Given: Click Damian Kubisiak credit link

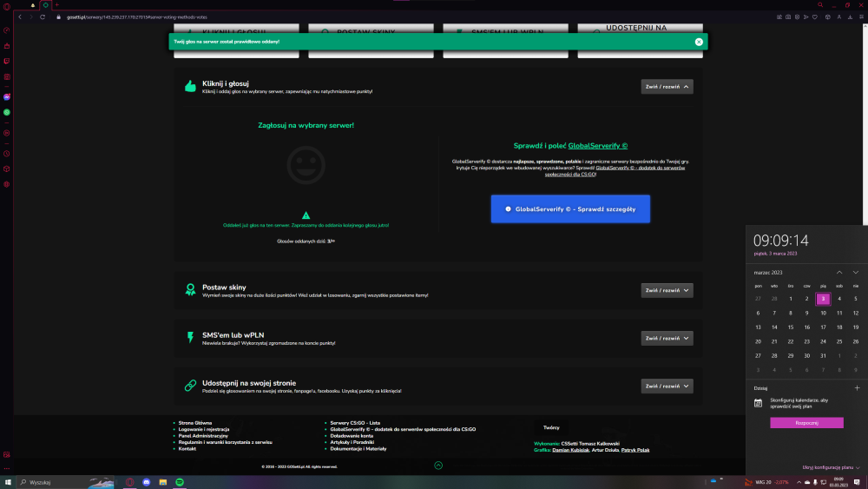Looking at the screenshot, I should (570, 450).
